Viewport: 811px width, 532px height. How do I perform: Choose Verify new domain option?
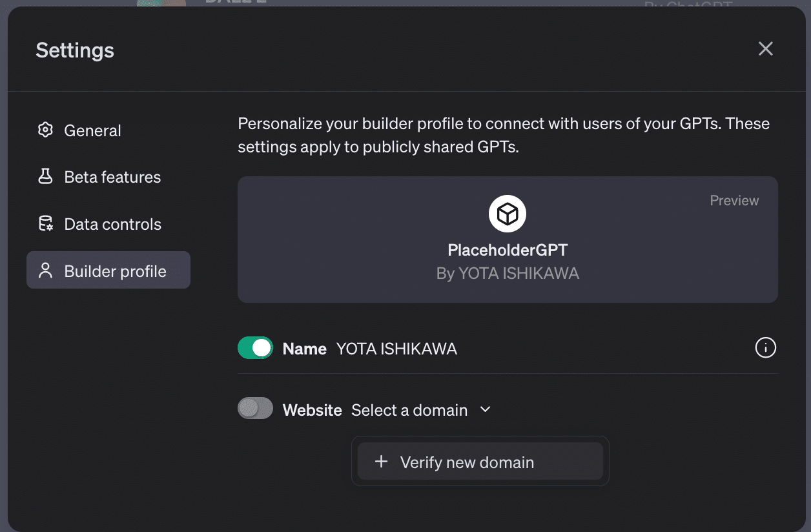tap(467, 462)
